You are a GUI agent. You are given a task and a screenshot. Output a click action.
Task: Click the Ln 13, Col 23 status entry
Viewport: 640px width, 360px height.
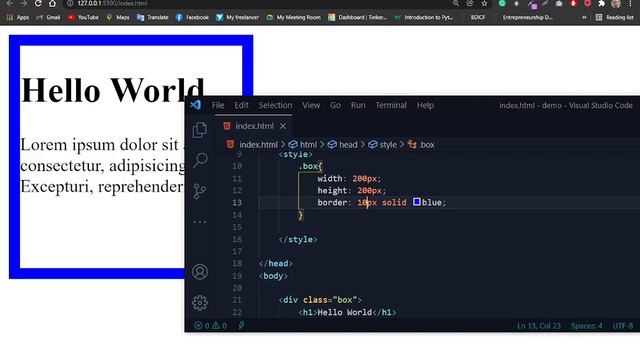click(539, 326)
